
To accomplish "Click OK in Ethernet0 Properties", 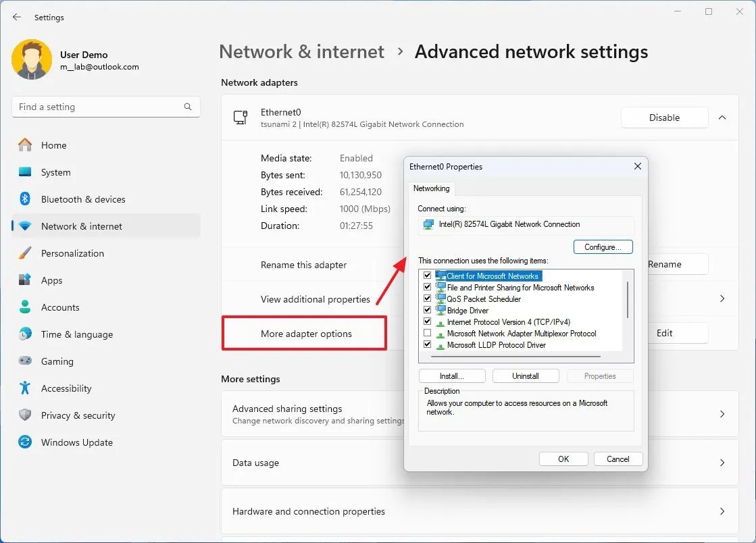I will pos(563,459).
